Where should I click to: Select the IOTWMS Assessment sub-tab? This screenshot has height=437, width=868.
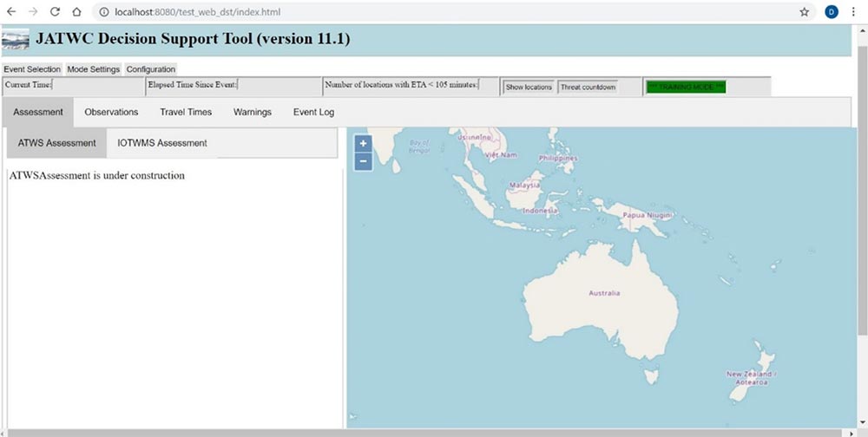point(162,143)
